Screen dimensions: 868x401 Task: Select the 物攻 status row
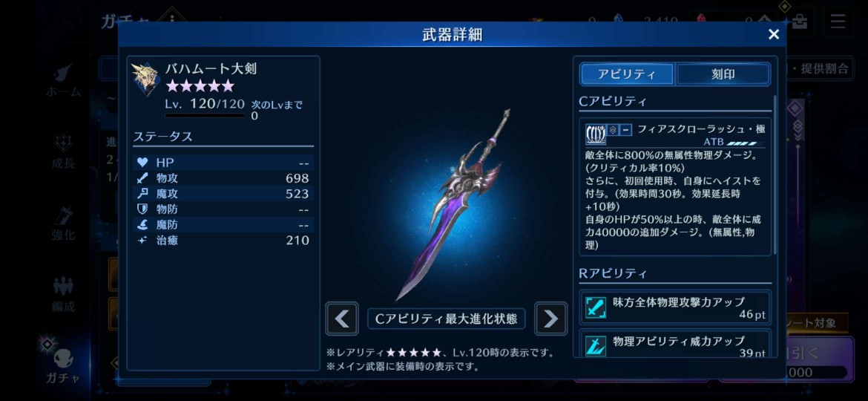click(223, 178)
